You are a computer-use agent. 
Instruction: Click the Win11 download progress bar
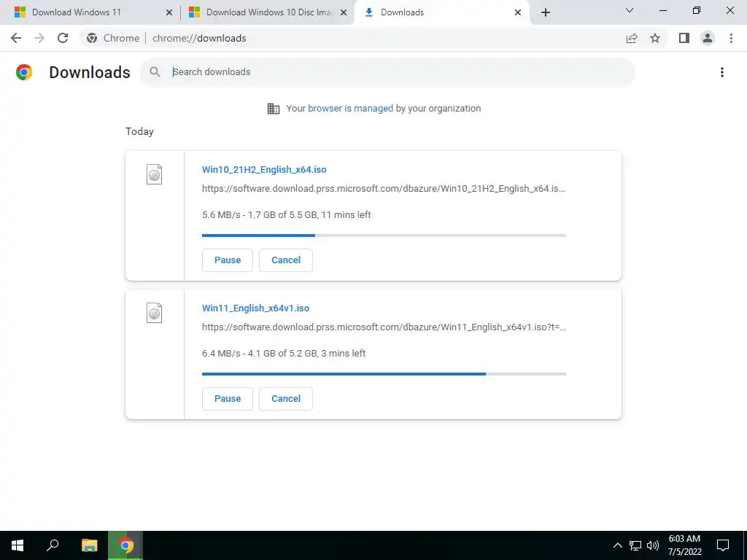point(384,374)
